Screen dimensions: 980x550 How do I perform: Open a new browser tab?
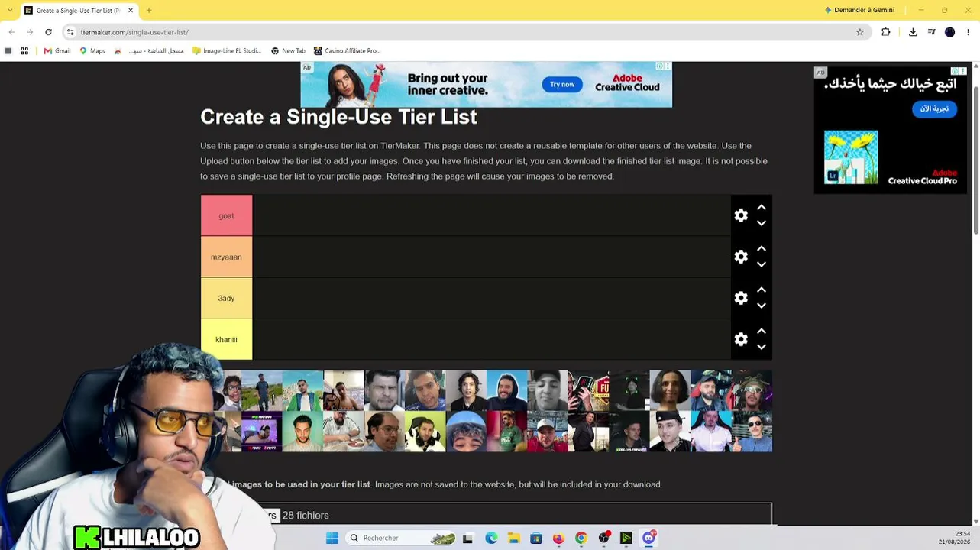(149, 11)
